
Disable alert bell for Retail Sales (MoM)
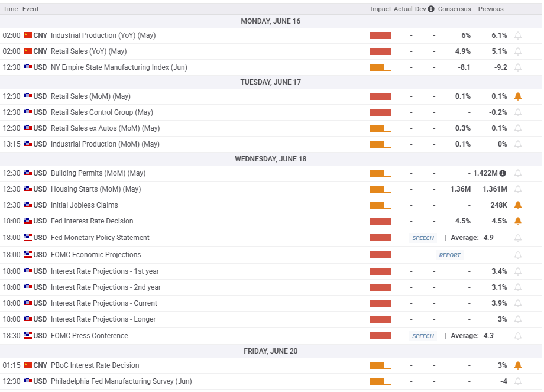[x=518, y=96]
